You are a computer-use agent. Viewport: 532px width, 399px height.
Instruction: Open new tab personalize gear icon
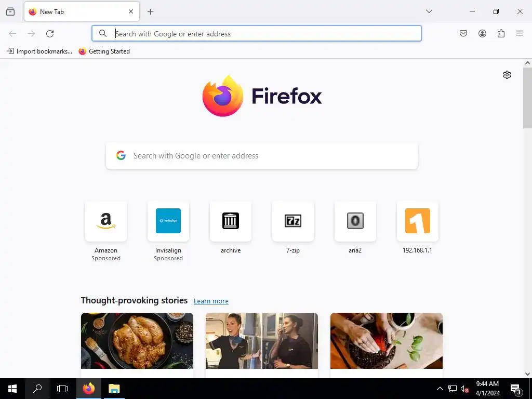pyautogui.click(x=507, y=75)
